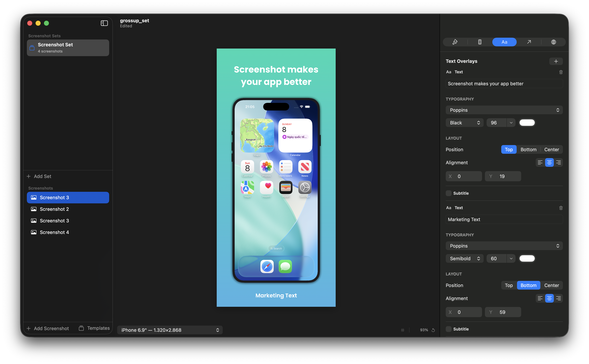Open the first Poppins font dropdown
589x364 pixels.
504,110
